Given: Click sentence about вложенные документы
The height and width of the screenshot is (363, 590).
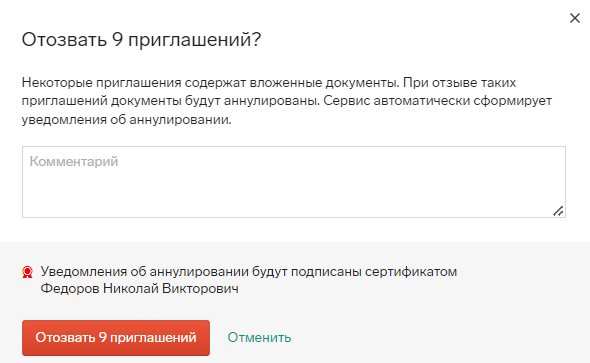Looking at the screenshot, I should click(211, 82).
